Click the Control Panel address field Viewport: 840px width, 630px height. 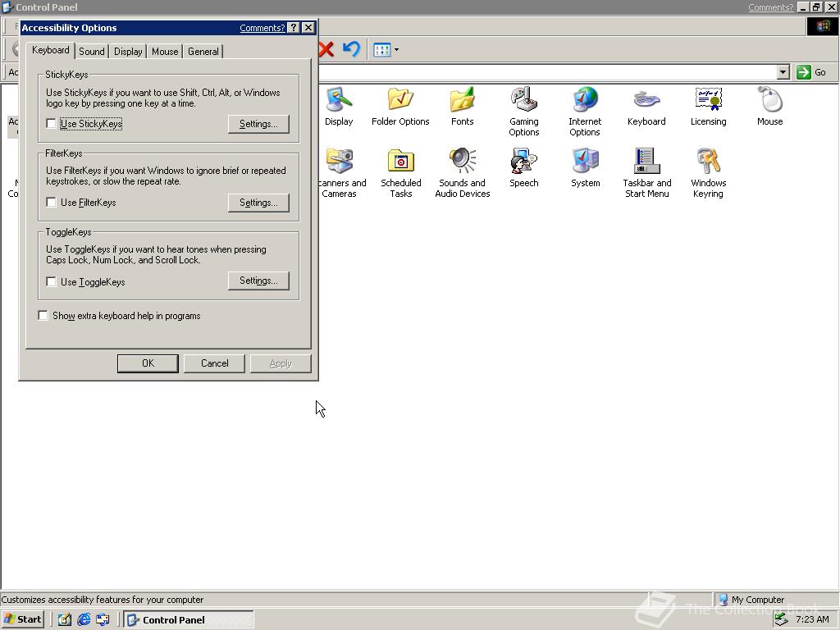546,72
